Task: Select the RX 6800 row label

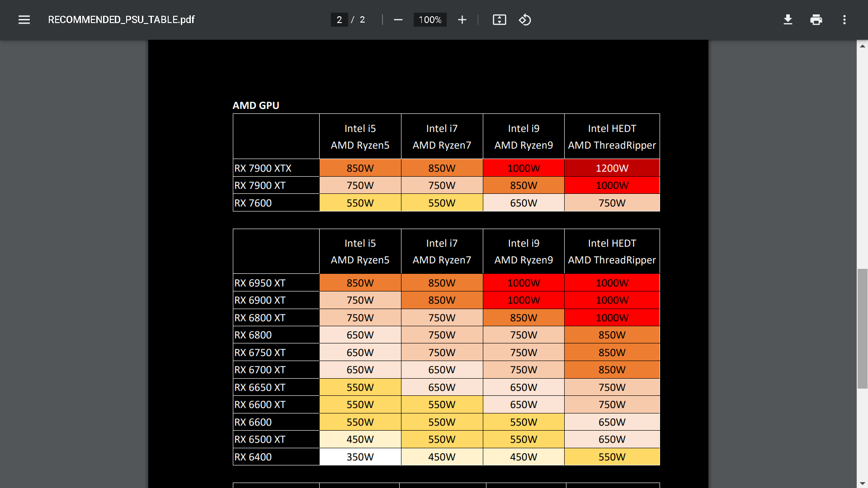Action: [276, 335]
